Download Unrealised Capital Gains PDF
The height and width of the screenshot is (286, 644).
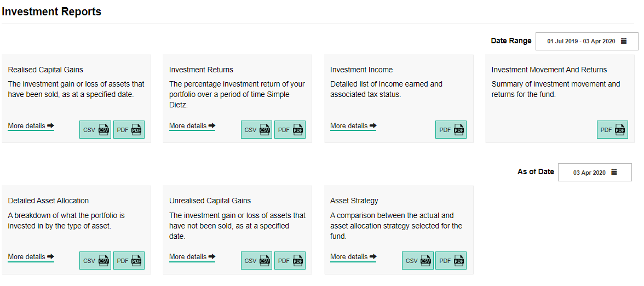(x=290, y=261)
